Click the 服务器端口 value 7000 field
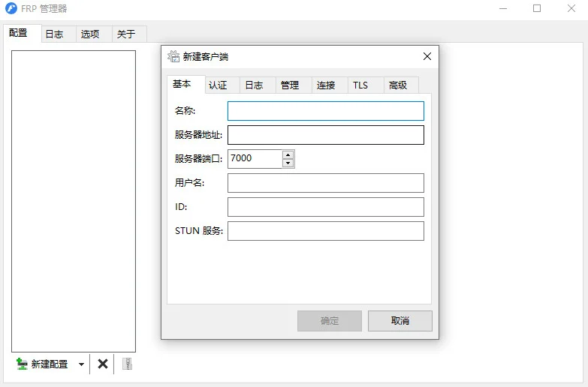 [x=255, y=158]
